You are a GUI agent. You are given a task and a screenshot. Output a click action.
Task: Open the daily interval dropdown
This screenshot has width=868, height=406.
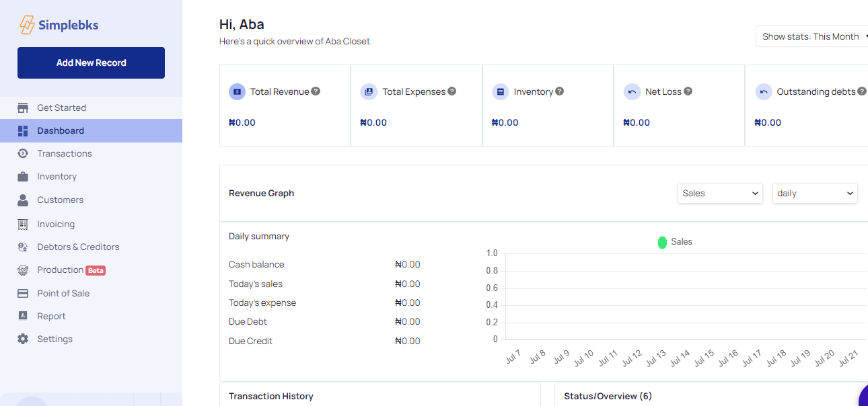coord(814,194)
